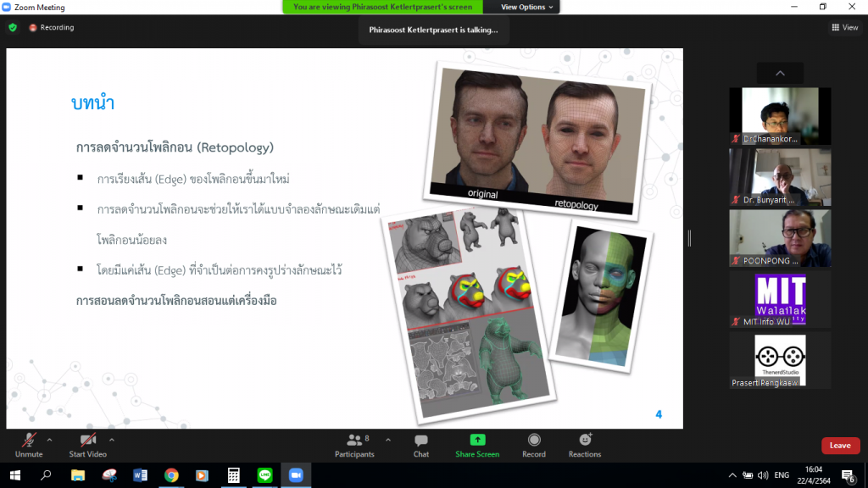The width and height of the screenshot is (868, 488).
Task: Start video camera
Action: pos(88,444)
